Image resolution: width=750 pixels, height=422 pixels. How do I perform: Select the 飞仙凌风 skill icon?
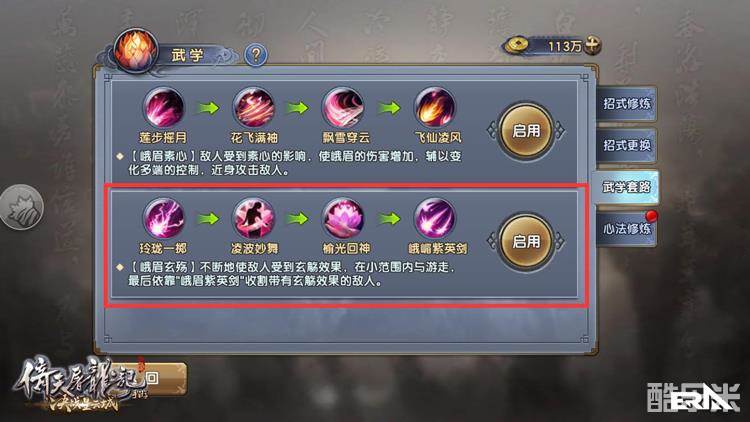pos(435,108)
